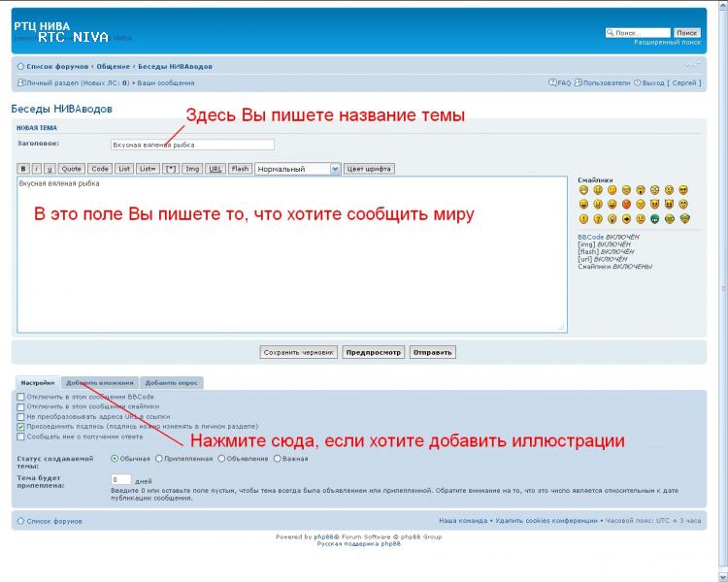Insert the big grin smiley
The image size is (728, 582).
(583, 190)
